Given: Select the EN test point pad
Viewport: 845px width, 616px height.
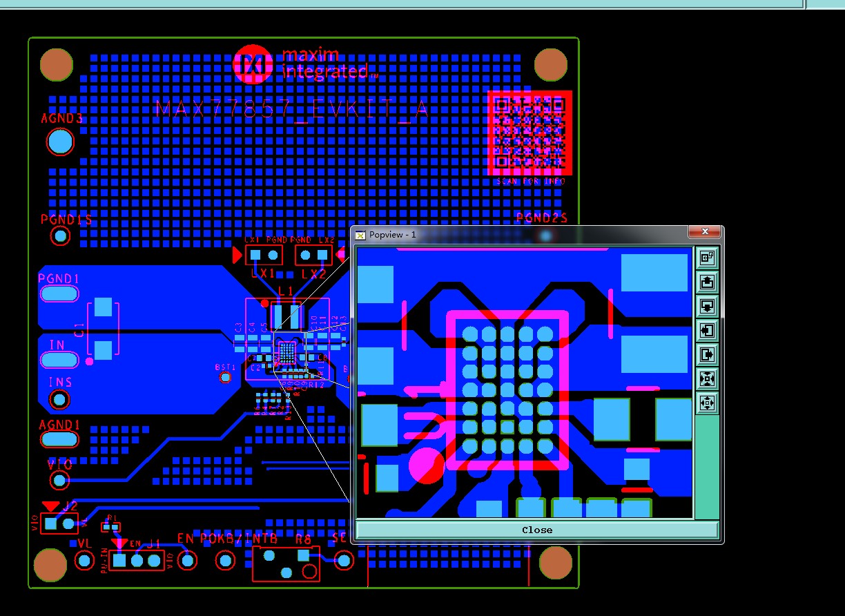Looking at the screenshot, I should click(187, 560).
